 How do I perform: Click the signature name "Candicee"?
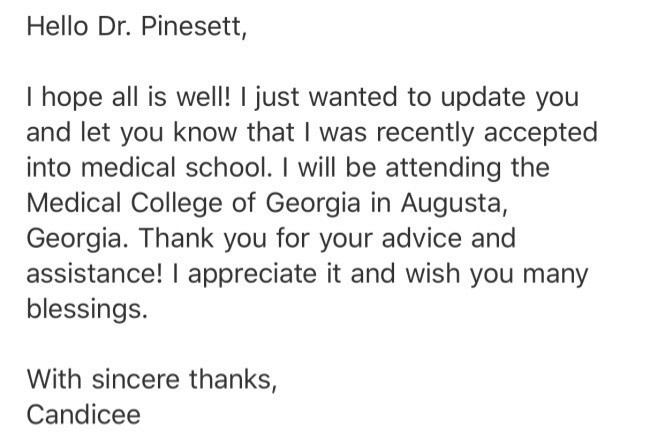[83, 414]
